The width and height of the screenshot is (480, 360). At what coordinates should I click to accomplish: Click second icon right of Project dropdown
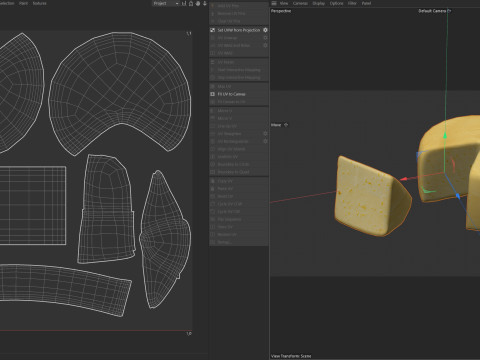[191, 3]
